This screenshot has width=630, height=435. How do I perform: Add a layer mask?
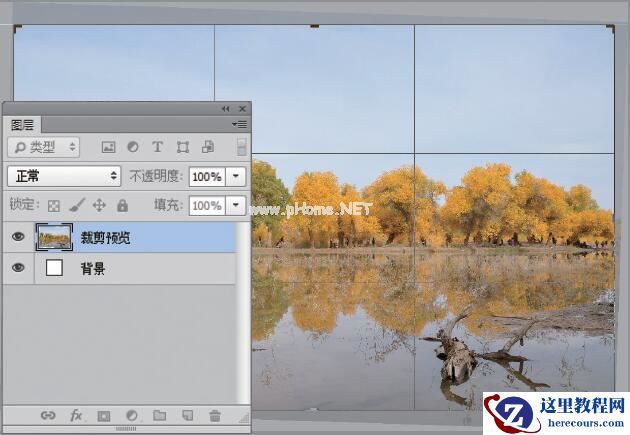click(104, 416)
